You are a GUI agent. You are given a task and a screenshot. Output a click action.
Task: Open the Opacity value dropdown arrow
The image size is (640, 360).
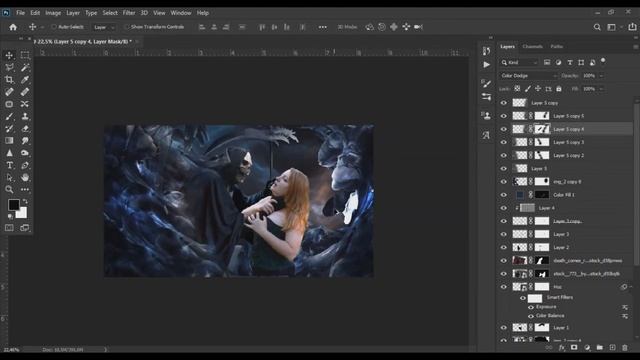601,76
